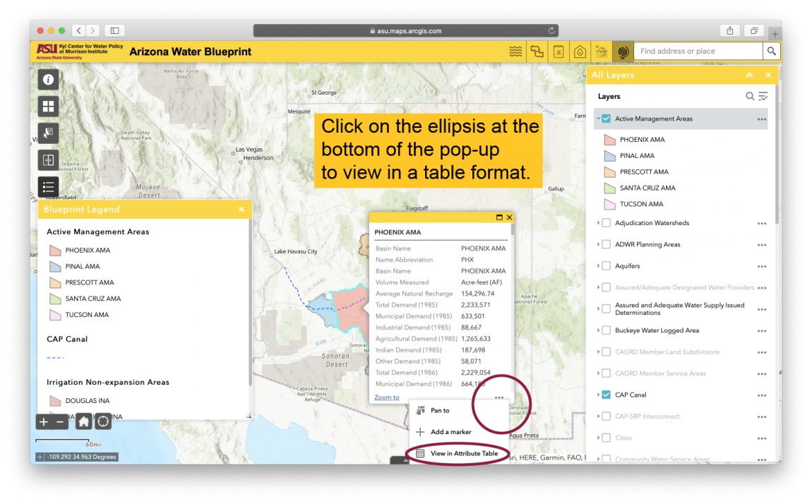Image resolution: width=812 pixels, height=504 pixels.
Task: Enable the Aquifers layer checkbox
Action: pyautogui.click(x=607, y=266)
